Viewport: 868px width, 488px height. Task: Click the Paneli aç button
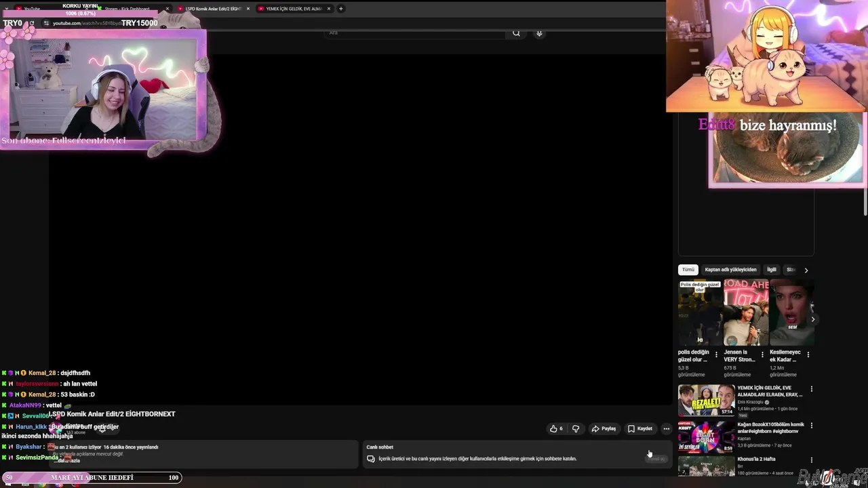(656, 459)
